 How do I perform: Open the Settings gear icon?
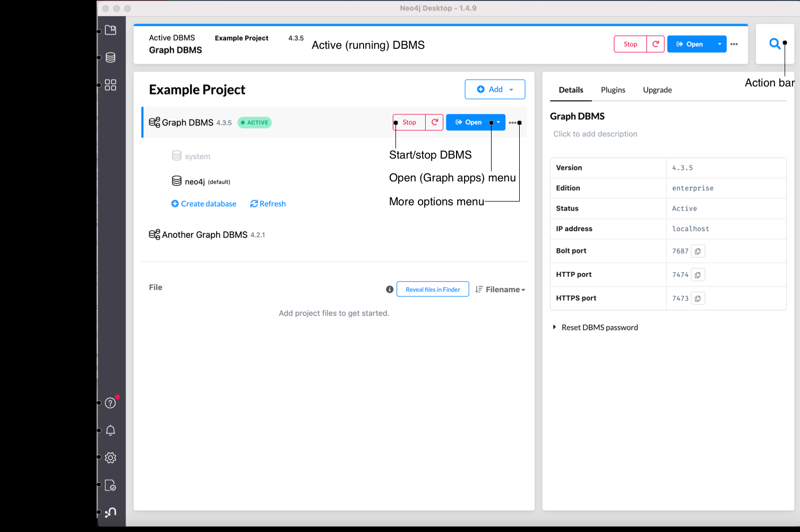point(110,458)
